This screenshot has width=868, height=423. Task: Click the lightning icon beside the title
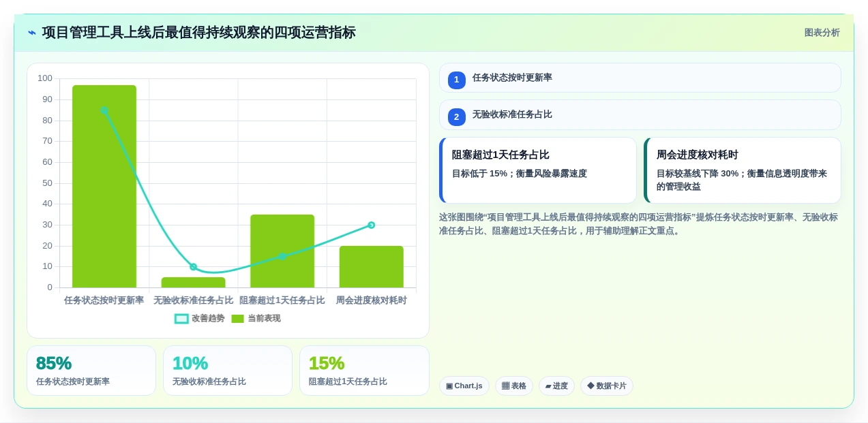pyautogui.click(x=32, y=33)
